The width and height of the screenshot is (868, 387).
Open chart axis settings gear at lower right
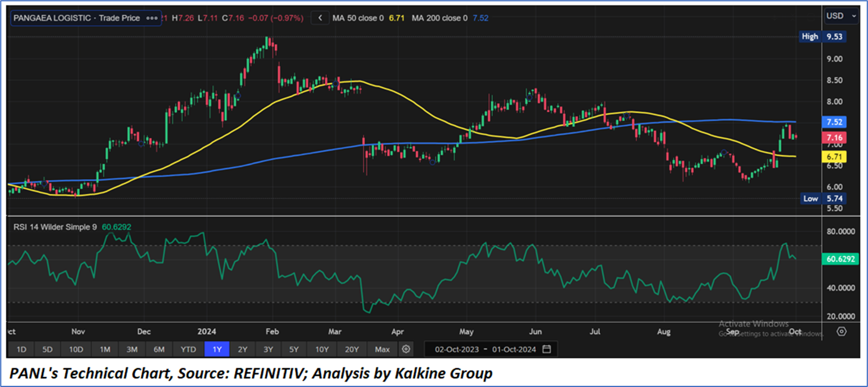point(841,331)
